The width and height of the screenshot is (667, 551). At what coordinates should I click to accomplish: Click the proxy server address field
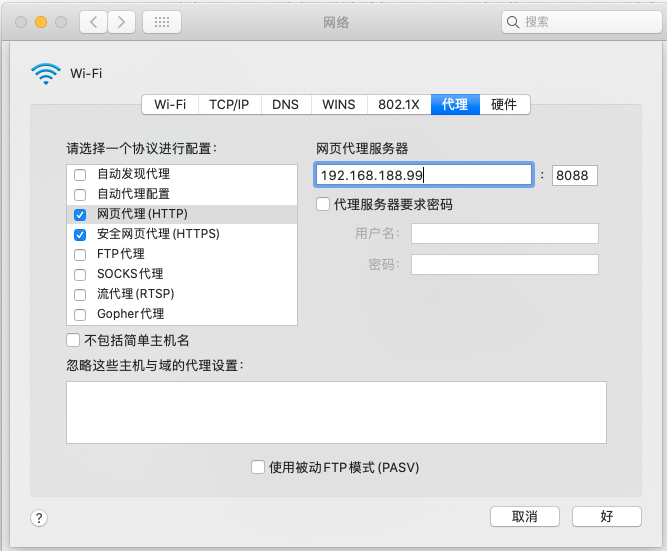(424, 175)
